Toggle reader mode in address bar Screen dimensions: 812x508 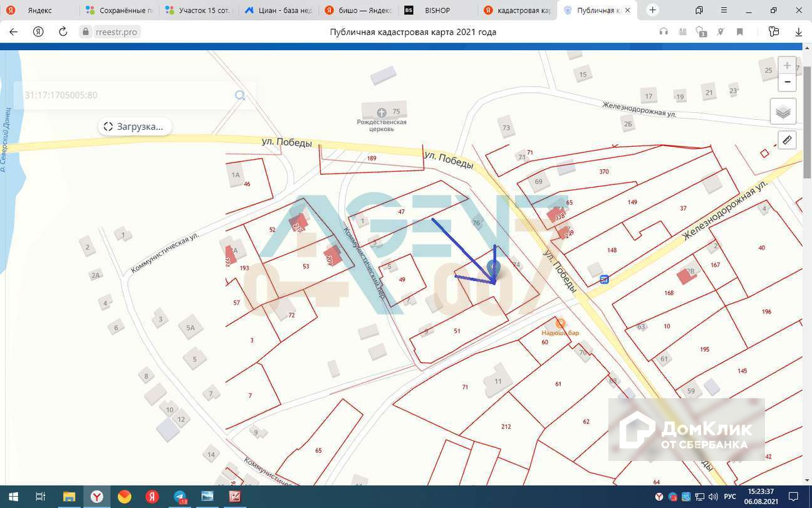pos(683,32)
